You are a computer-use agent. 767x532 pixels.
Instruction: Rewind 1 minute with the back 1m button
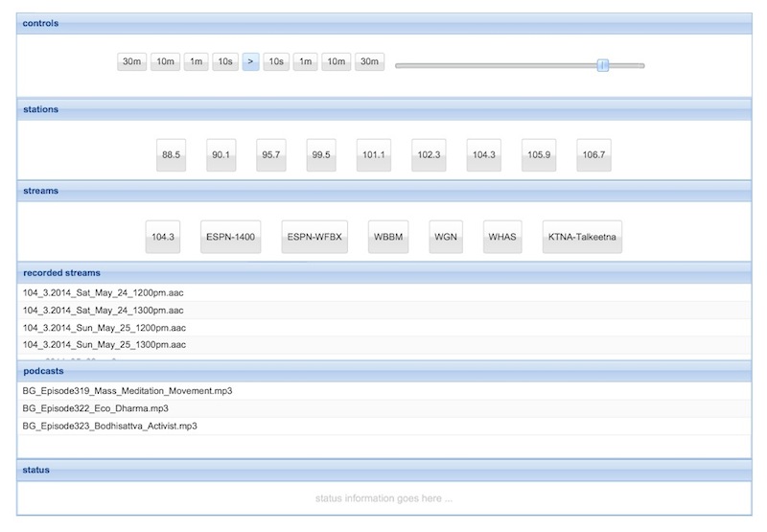point(197,61)
